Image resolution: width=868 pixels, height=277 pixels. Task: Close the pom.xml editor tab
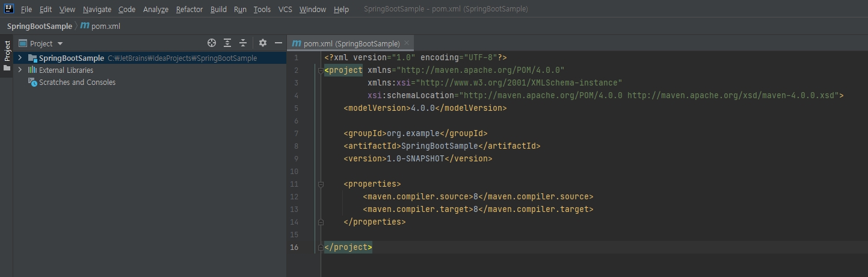tap(407, 43)
